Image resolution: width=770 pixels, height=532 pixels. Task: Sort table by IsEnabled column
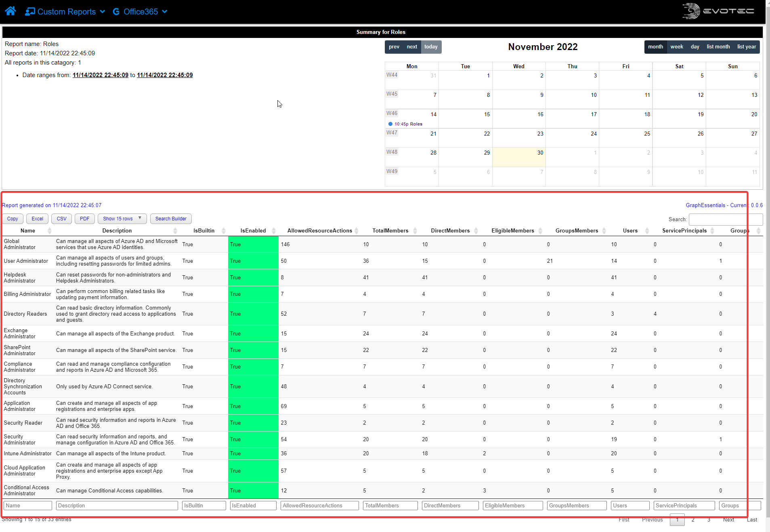coord(253,231)
